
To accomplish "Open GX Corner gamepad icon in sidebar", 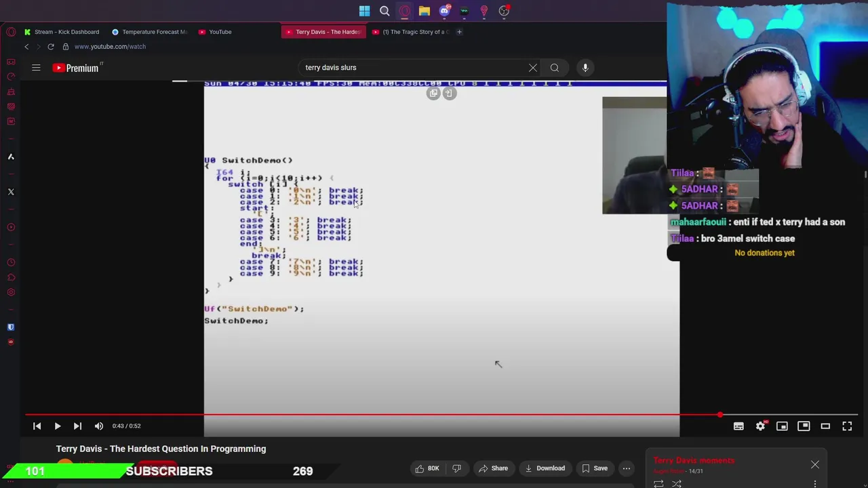I will [11, 62].
